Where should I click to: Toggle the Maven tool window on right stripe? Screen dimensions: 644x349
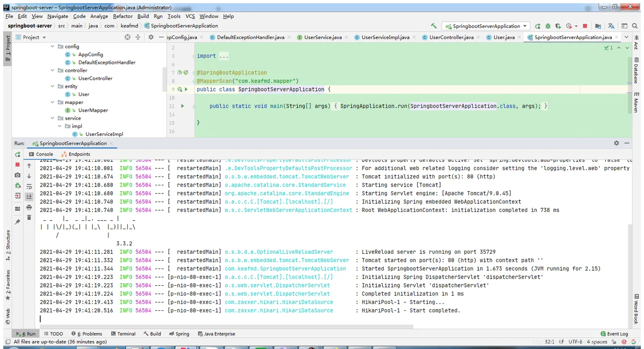(637, 102)
